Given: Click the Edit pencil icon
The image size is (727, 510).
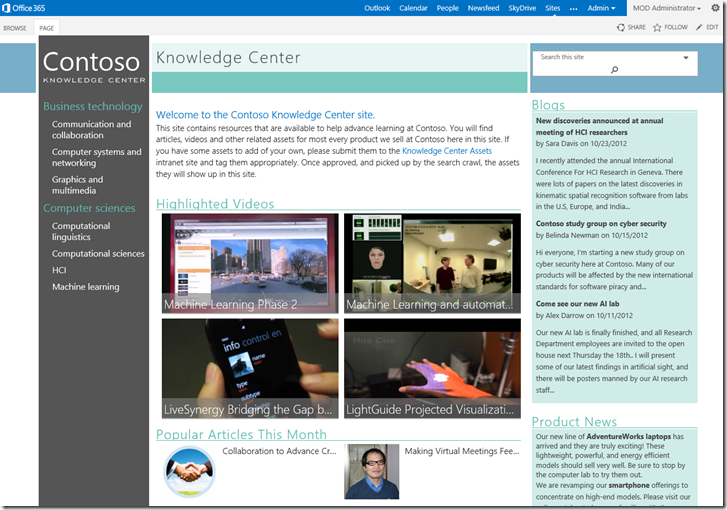Looking at the screenshot, I should [699, 27].
